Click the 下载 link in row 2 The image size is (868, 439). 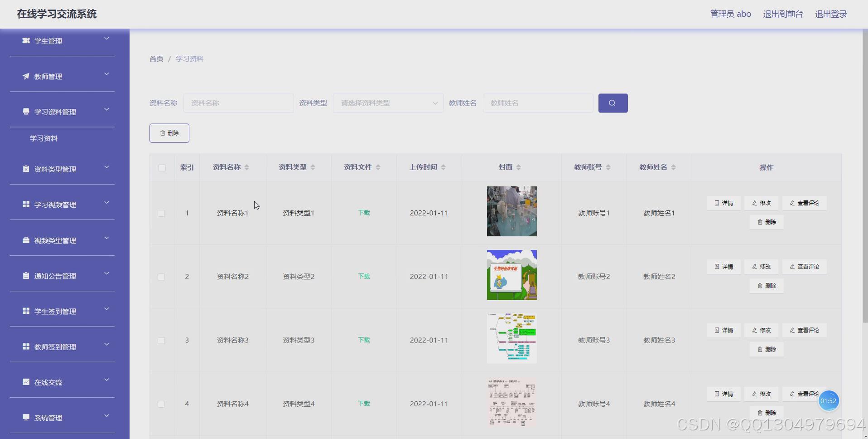[363, 276]
